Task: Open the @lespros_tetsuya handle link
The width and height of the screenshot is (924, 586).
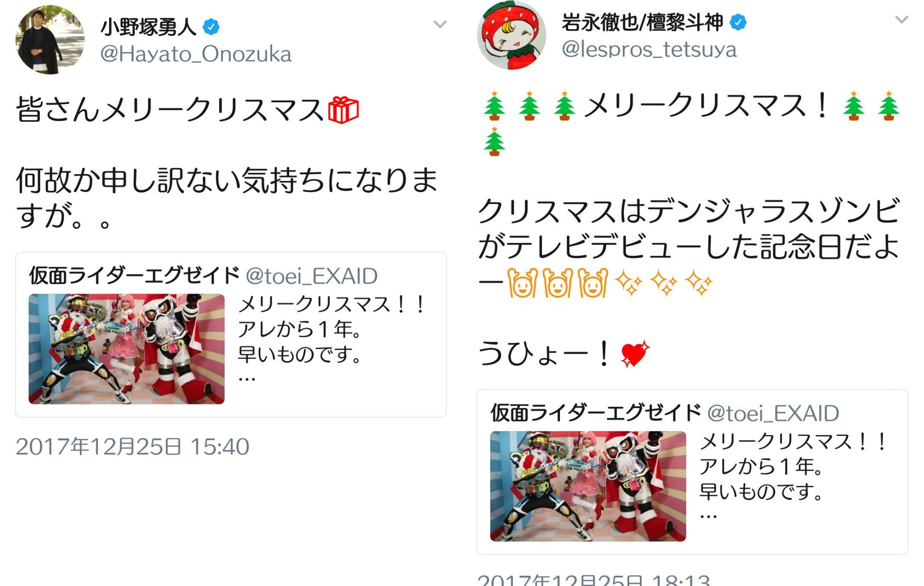Action: click(649, 49)
